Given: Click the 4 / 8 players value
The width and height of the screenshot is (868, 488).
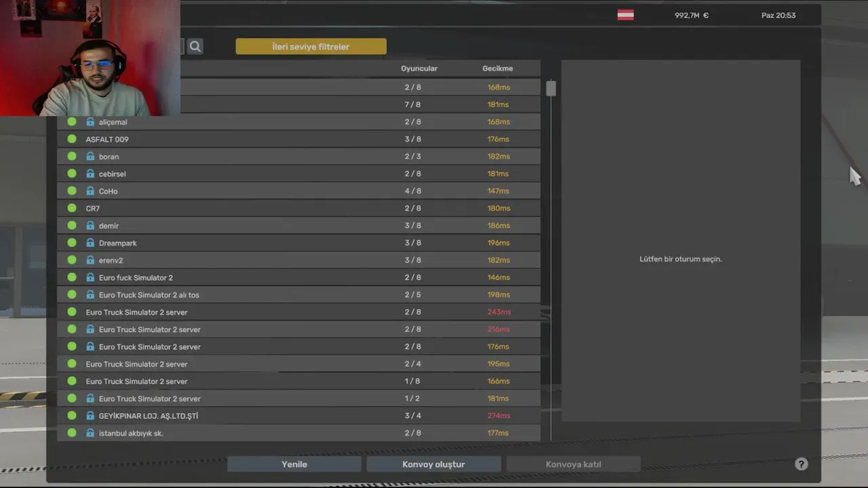Looking at the screenshot, I should [x=413, y=191].
